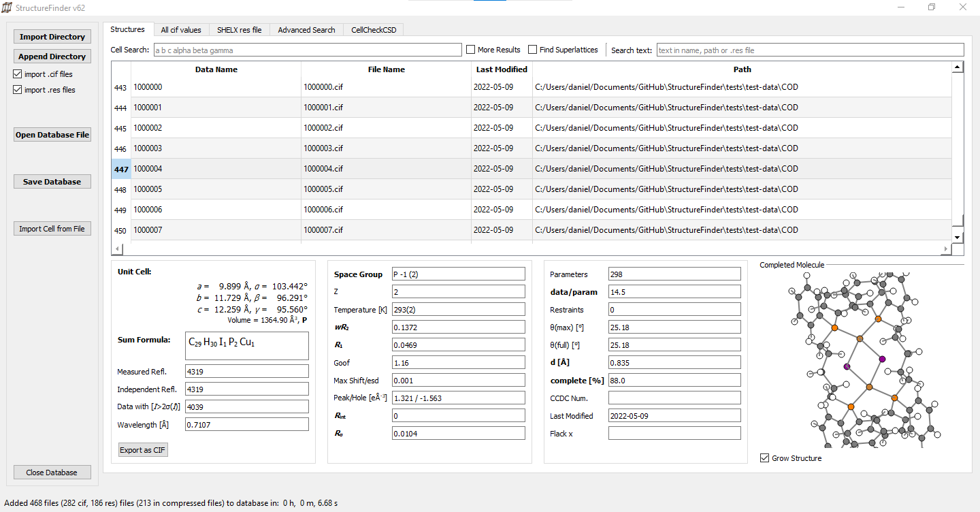Enable the More Results checkbox
This screenshot has height=512, width=980.
point(471,50)
